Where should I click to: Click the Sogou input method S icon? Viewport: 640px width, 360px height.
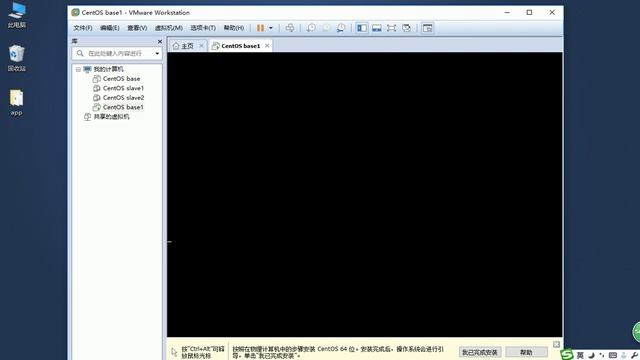(567, 355)
